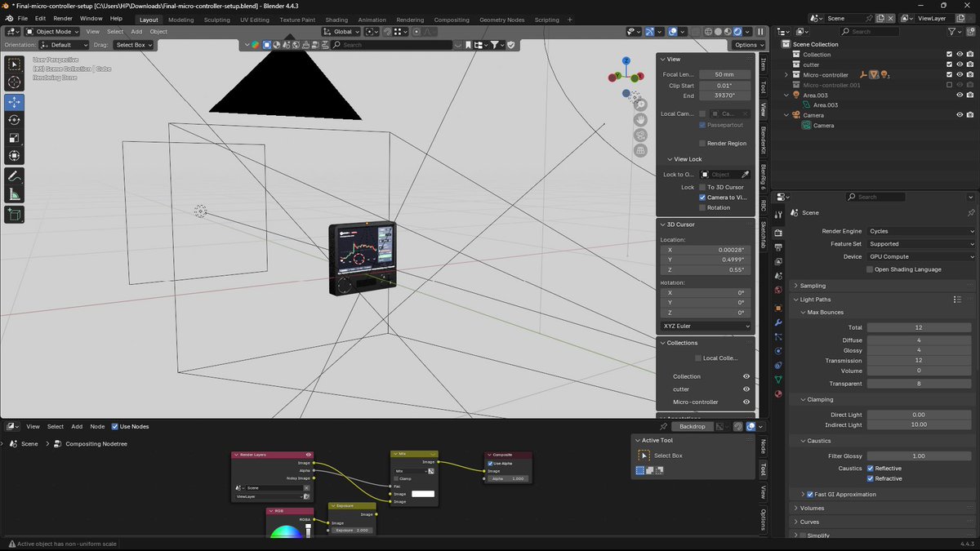
Task: Select the Measure tool
Action: (x=15, y=194)
